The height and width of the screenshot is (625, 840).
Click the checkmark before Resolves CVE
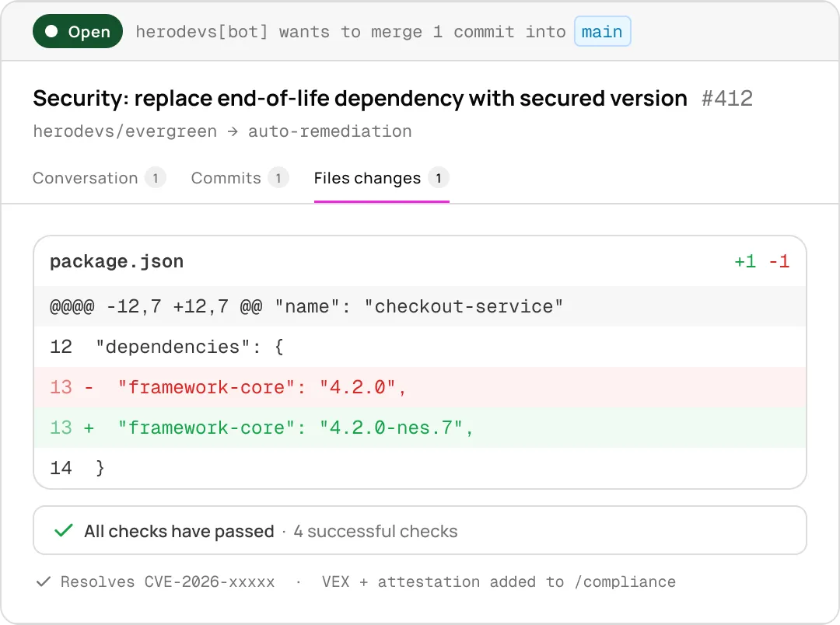tap(44, 581)
